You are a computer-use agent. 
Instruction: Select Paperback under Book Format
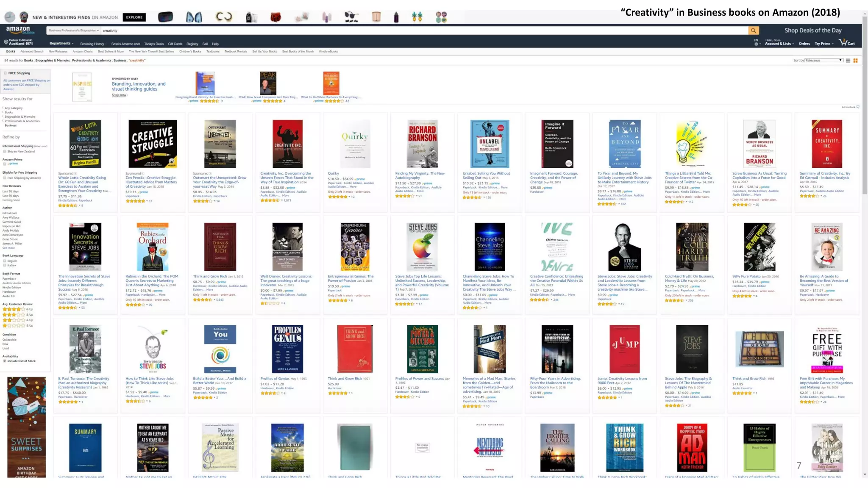click(9, 279)
